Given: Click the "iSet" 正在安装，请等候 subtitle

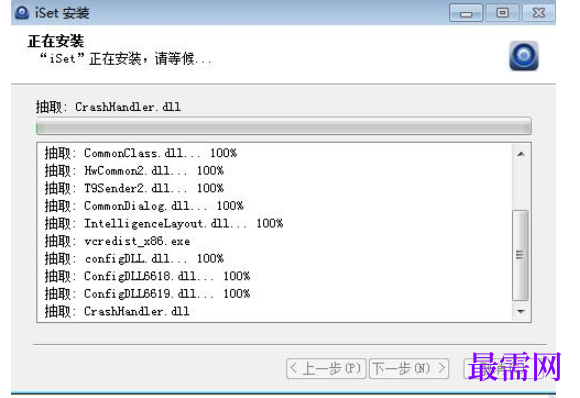Looking at the screenshot, I should tap(126, 58).
